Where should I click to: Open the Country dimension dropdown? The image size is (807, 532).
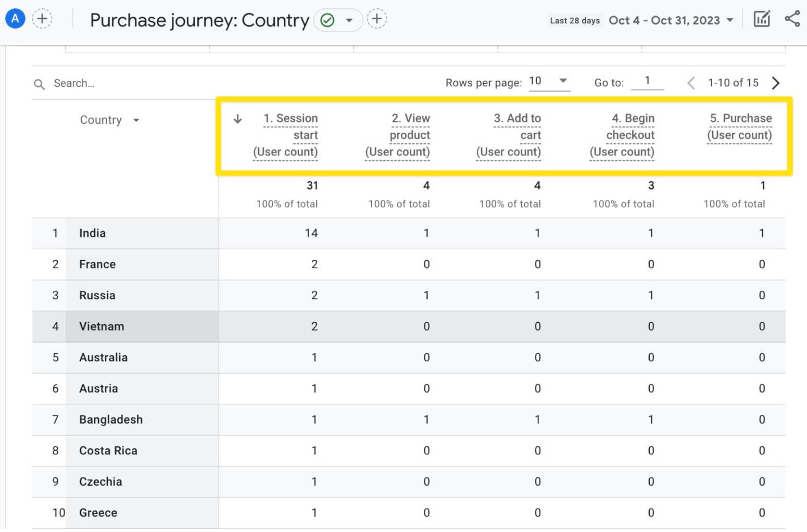pyautogui.click(x=110, y=120)
